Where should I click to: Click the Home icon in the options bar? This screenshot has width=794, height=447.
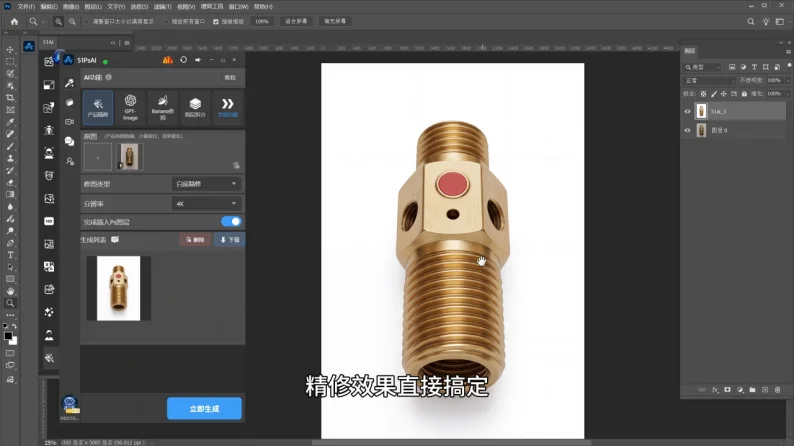coord(14,22)
